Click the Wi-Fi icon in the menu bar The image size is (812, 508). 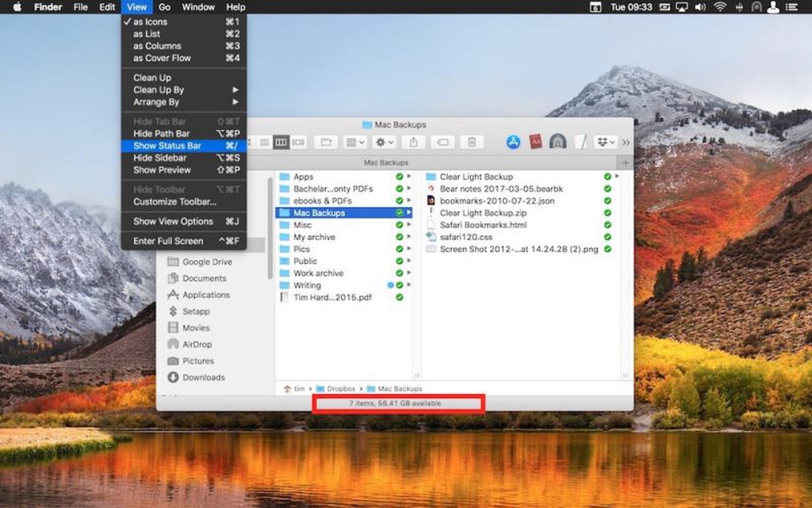(x=720, y=7)
